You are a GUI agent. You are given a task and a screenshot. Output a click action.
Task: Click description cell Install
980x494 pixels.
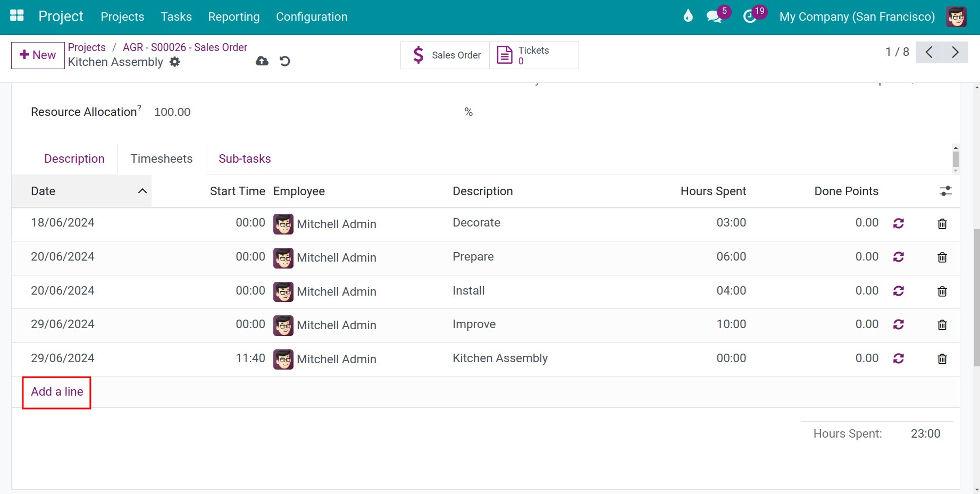[x=468, y=291]
